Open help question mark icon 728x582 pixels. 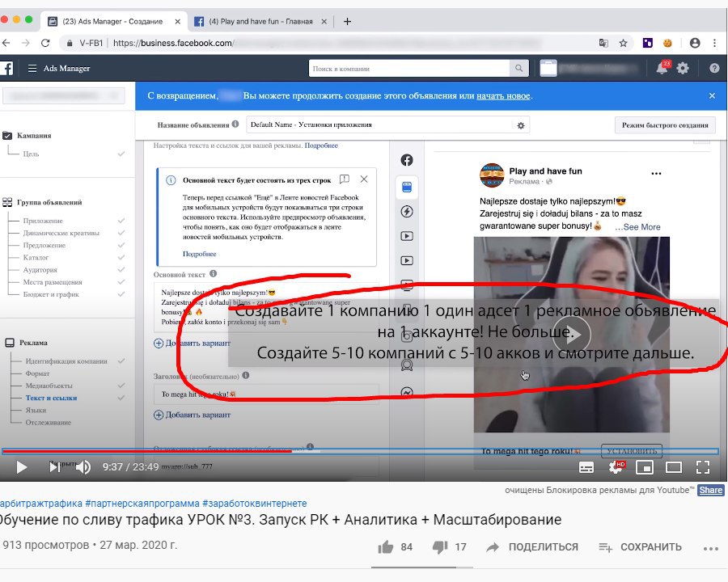[x=714, y=68]
